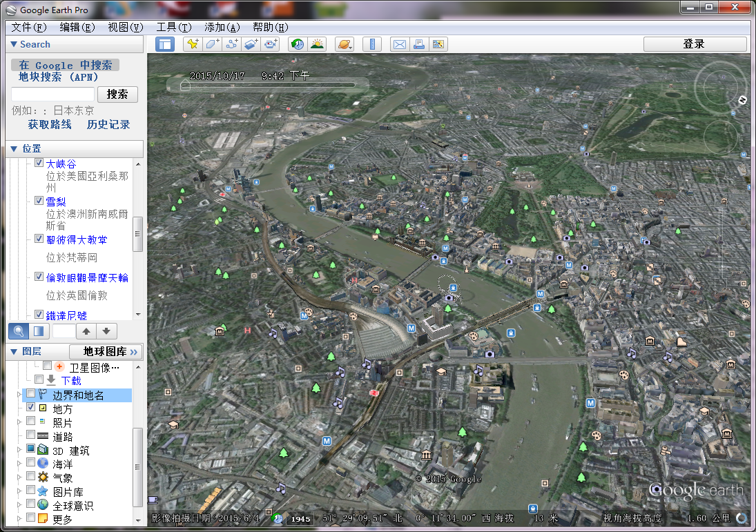This screenshot has height=532, width=756.
Task: Print the current view icon
Action: (x=419, y=44)
